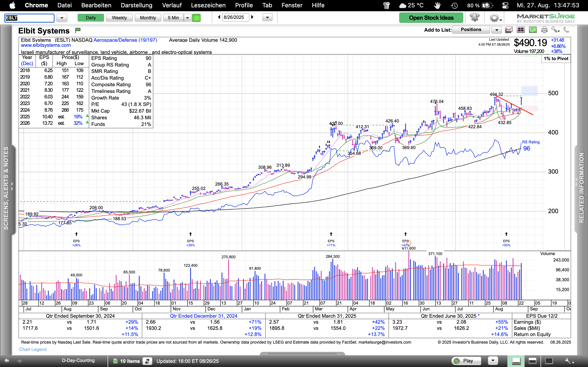Switch chart to Weekly periodicity
This screenshot has height=367, width=588.
(x=119, y=18)
